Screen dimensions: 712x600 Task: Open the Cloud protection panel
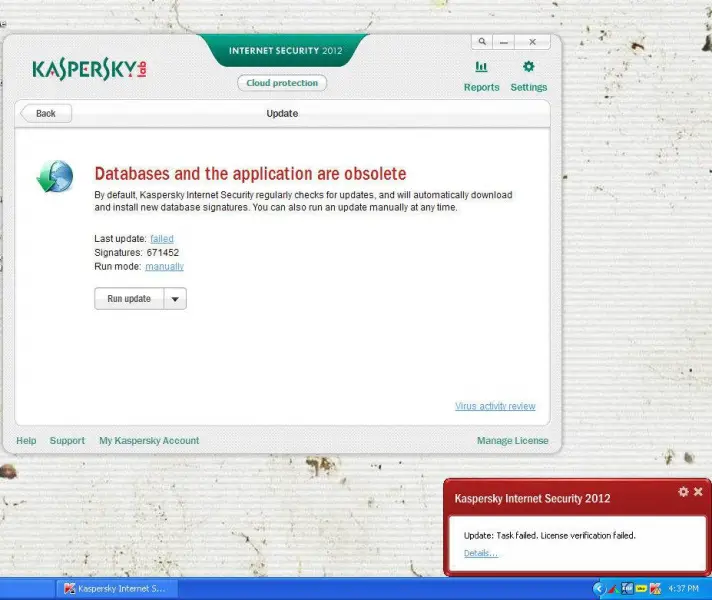click(x=282, y=83)
